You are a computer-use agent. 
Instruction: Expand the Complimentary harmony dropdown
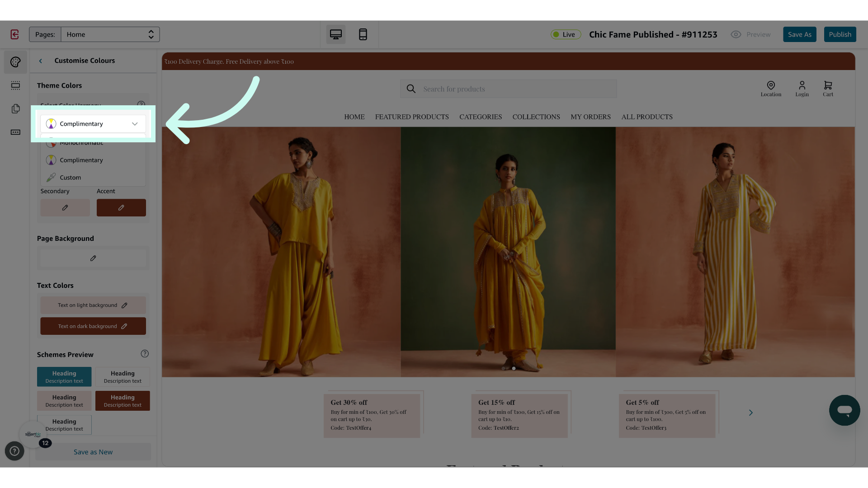pyautogui.click(x=93, y=124)
